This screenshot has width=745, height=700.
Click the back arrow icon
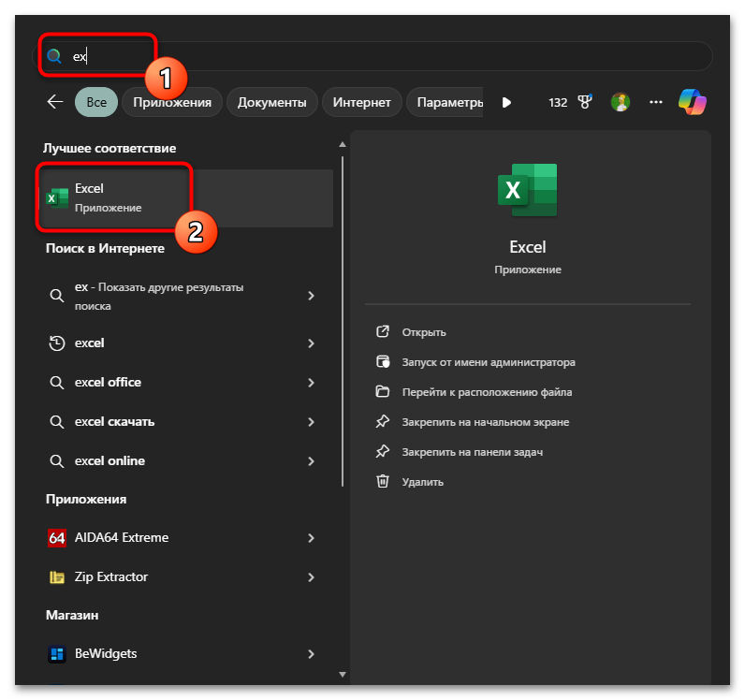pyautogui.click(x=55, y=102)
